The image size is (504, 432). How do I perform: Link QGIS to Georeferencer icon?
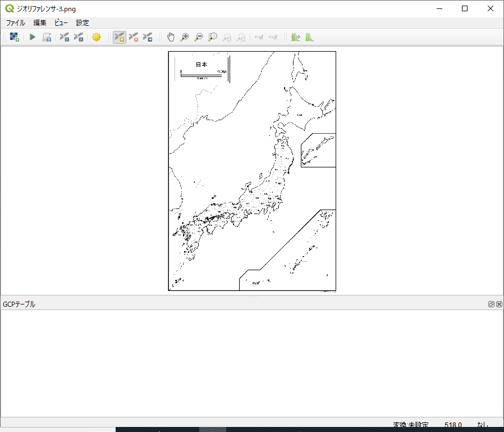click(273, 37)
